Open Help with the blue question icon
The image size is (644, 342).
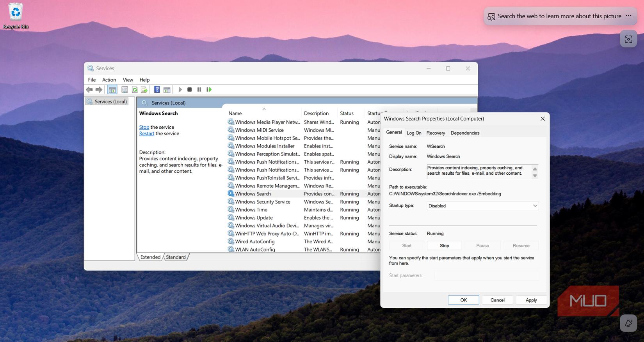coord(157,90)
